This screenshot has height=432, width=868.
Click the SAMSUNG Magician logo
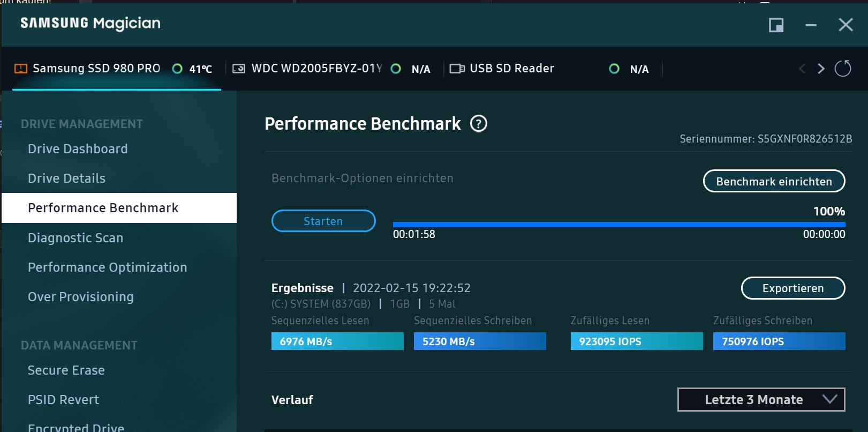click(90, 24)
